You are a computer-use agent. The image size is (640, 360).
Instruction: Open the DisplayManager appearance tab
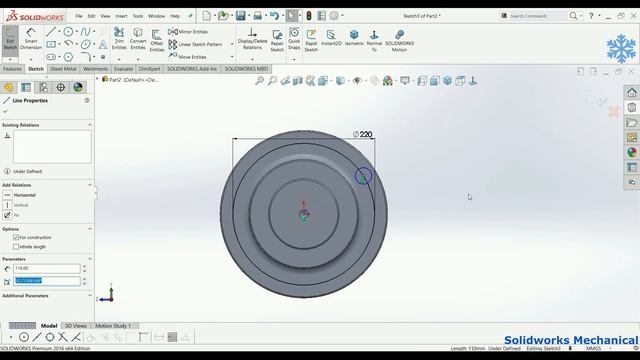[78, 87]
